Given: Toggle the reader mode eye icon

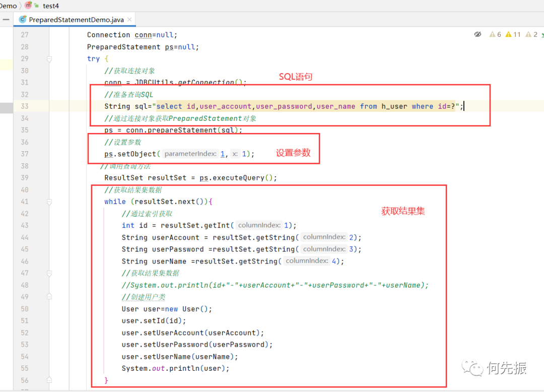Looking at the screenshot, I should tap(478, 34).
